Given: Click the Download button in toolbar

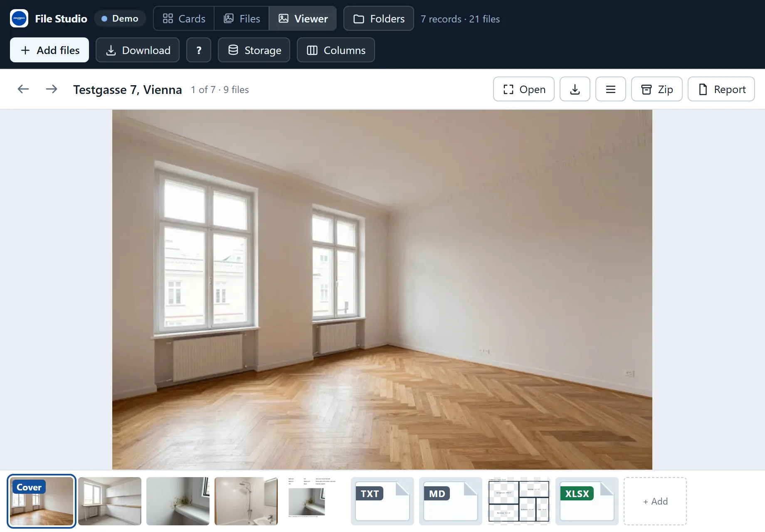Looking at the screenshot, I should point(138,50).
